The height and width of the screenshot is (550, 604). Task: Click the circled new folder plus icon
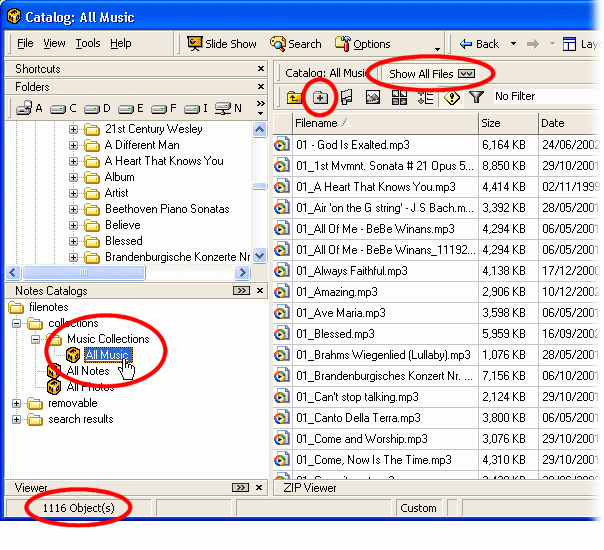pyautogui.click(x=320, y=97)
